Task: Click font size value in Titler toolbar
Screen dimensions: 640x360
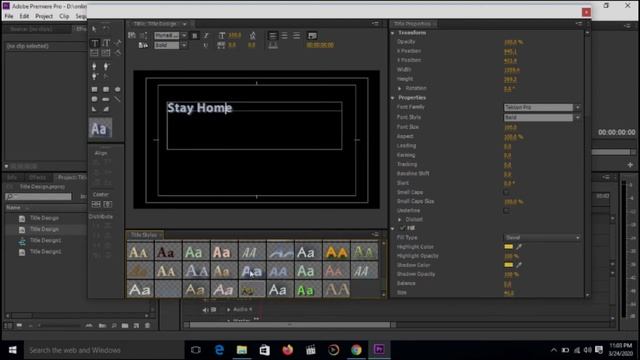Action: [235, 36]
